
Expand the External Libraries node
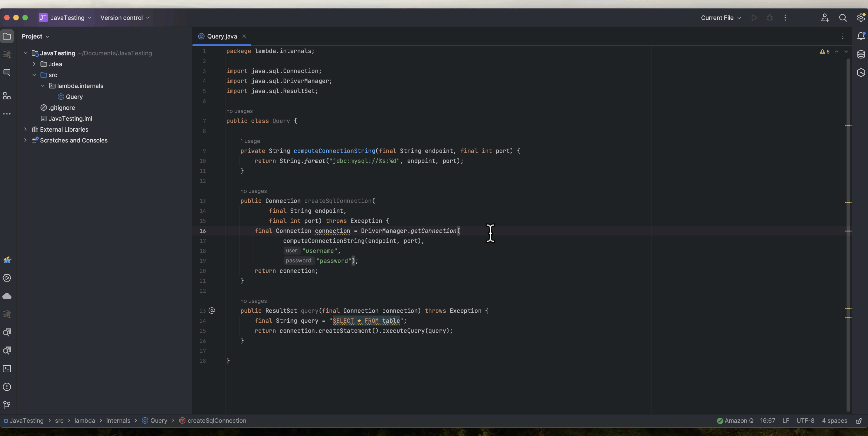click(26, 129)
